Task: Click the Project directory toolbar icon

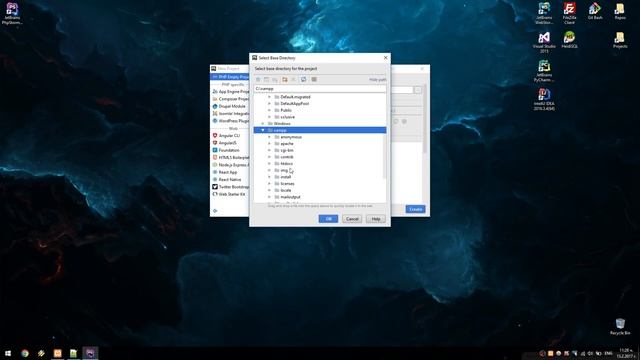Action: point(275,80)
